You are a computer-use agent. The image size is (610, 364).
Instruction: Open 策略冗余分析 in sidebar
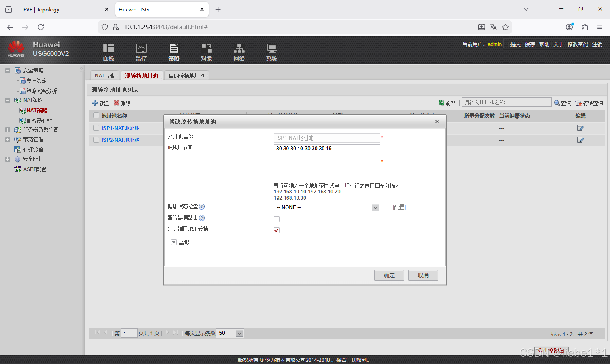pyautogui.click(x=42, y=91)
